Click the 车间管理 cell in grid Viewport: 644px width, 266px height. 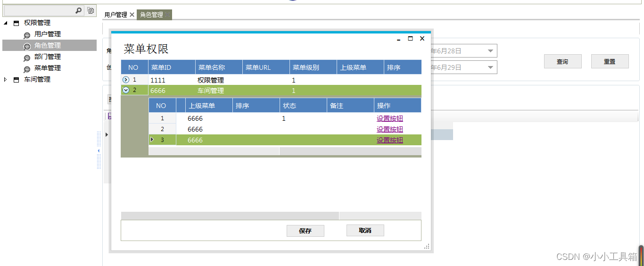tap(219, 91)
